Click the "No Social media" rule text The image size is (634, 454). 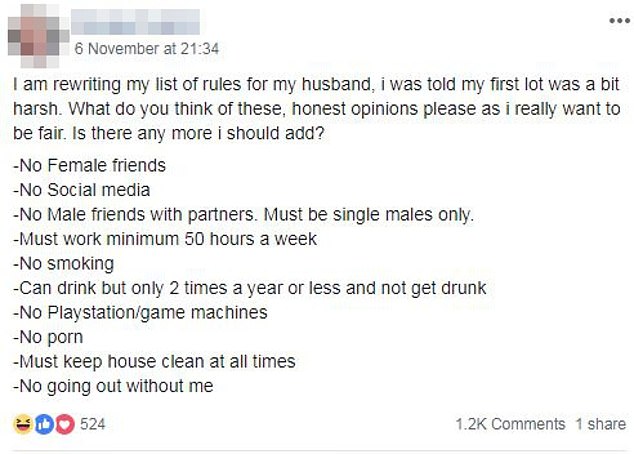(x=82, y=190)
